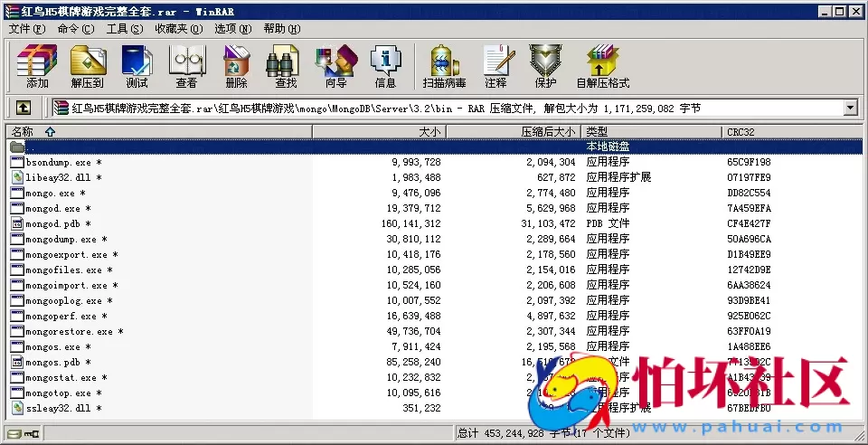Click the PDB icon of mongos.pdb
The width and height of the screenshot is (868, 445).
click(x=17, y=362)
